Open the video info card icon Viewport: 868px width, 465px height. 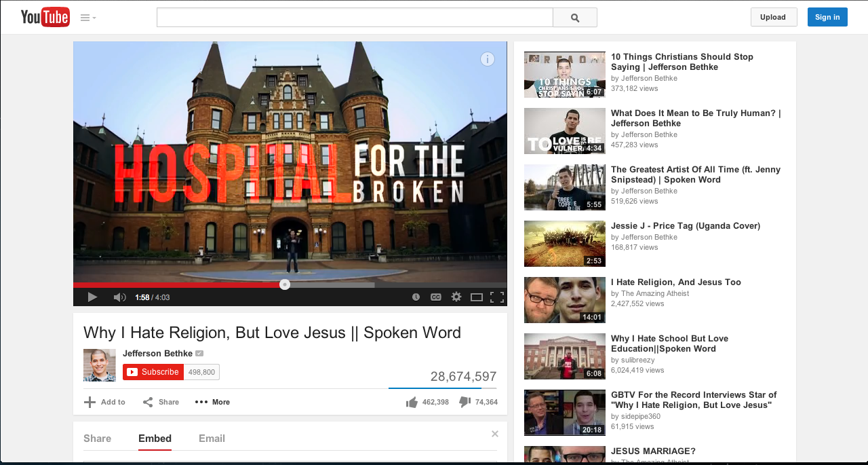click(x=488, y=59)
